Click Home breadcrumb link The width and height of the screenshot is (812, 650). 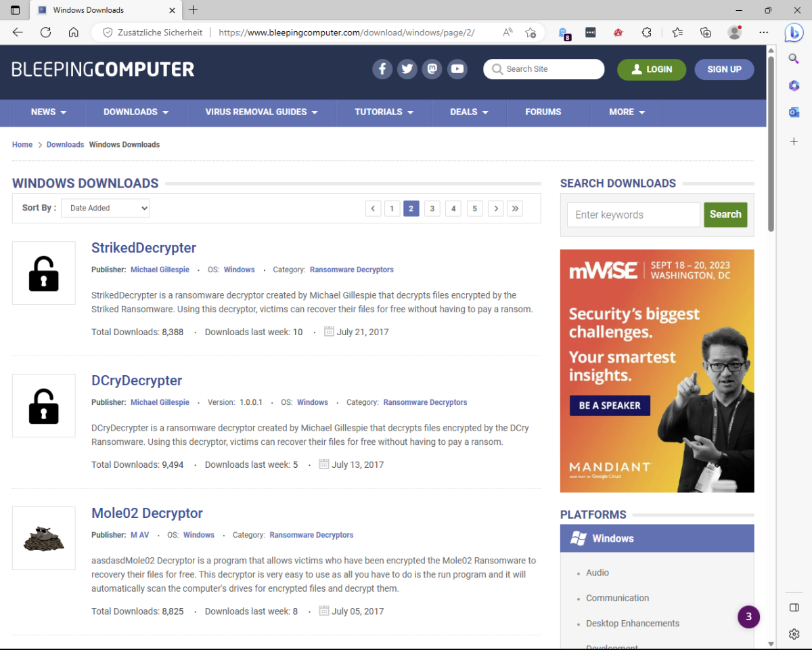22,145
